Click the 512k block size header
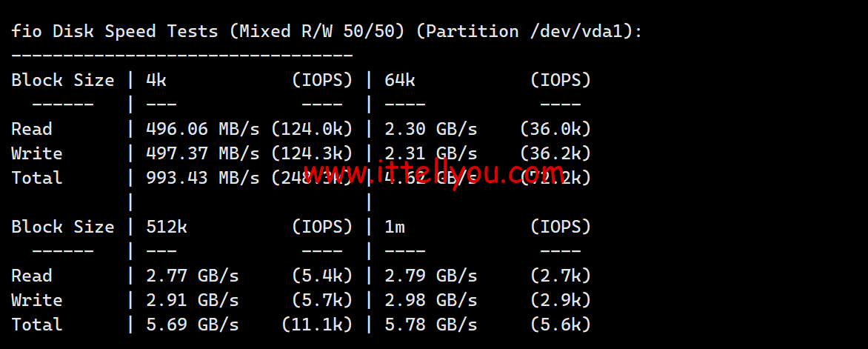868x349 pixels. coord(167,227)
